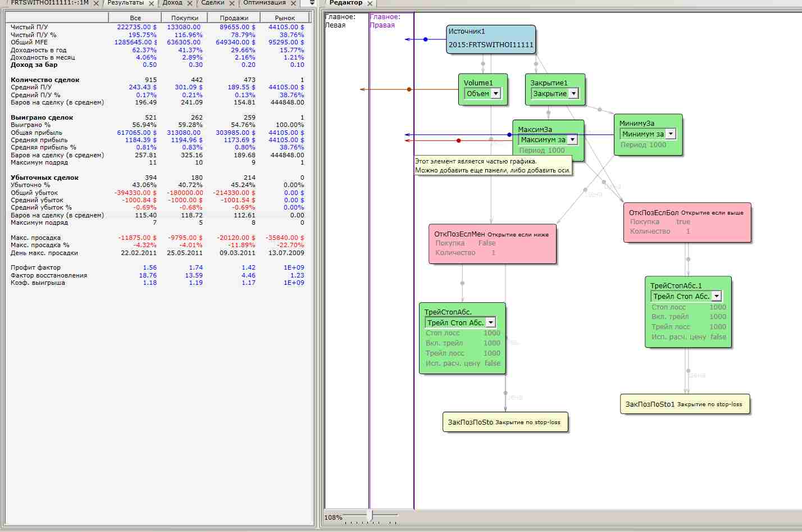
Task: Expand the Объем dropdown in Volume1
Action: pos(496,94)
